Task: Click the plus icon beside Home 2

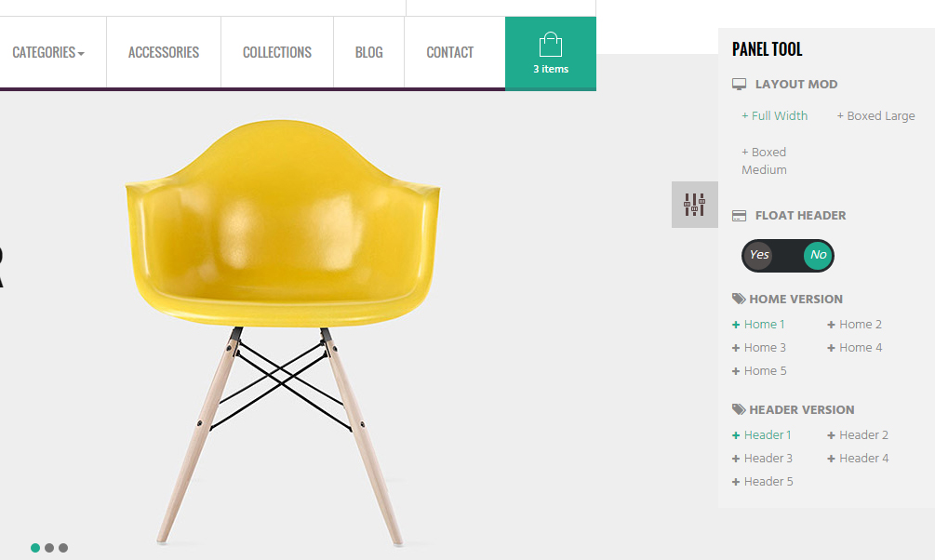Action: 831,325
